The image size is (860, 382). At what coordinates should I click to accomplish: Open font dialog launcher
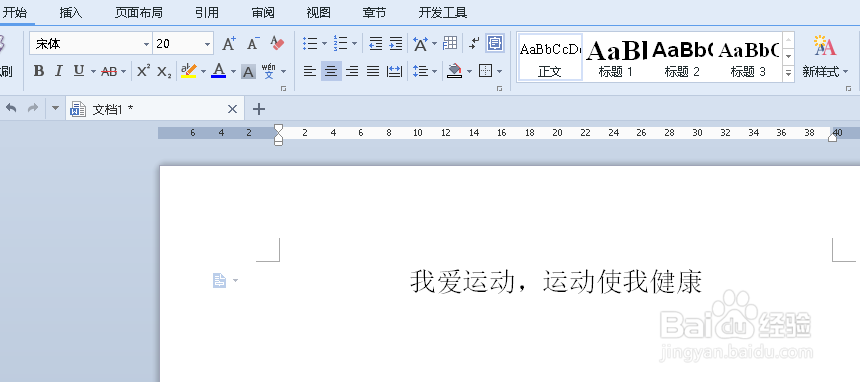coord(284,88)
